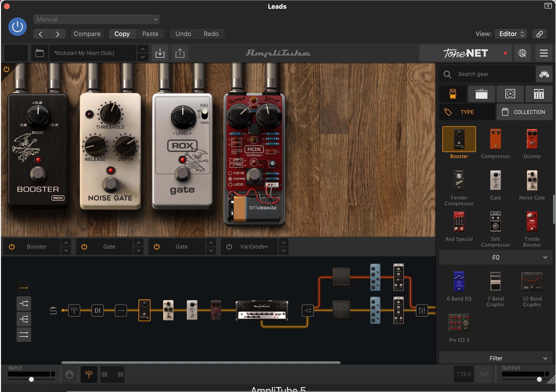Open the Manual preset dropdown
556x392 pixels.
point(96,19)
